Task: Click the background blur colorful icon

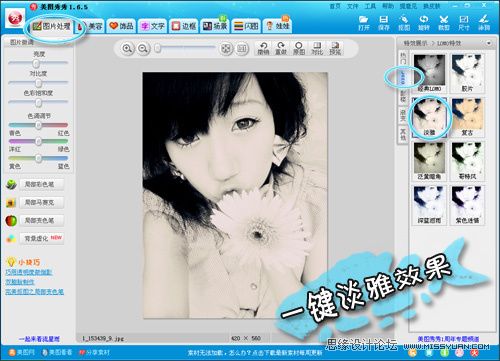Action: coord(11,239)
